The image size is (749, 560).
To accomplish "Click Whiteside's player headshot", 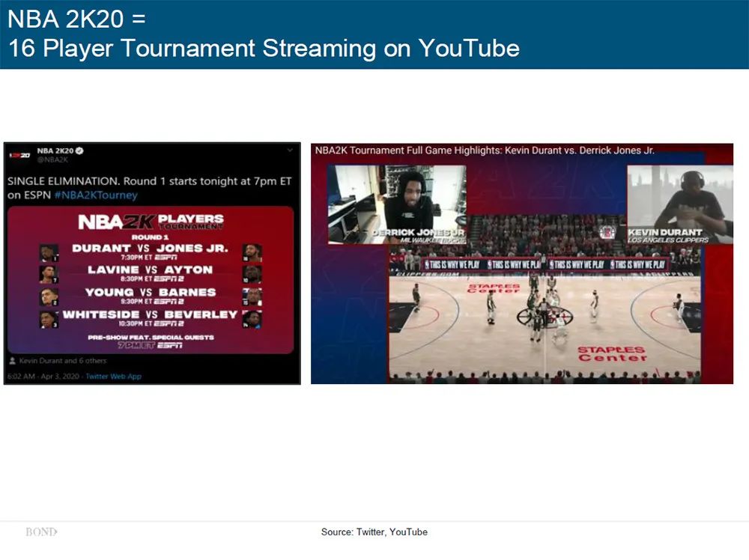I will (x=48, y=320).
